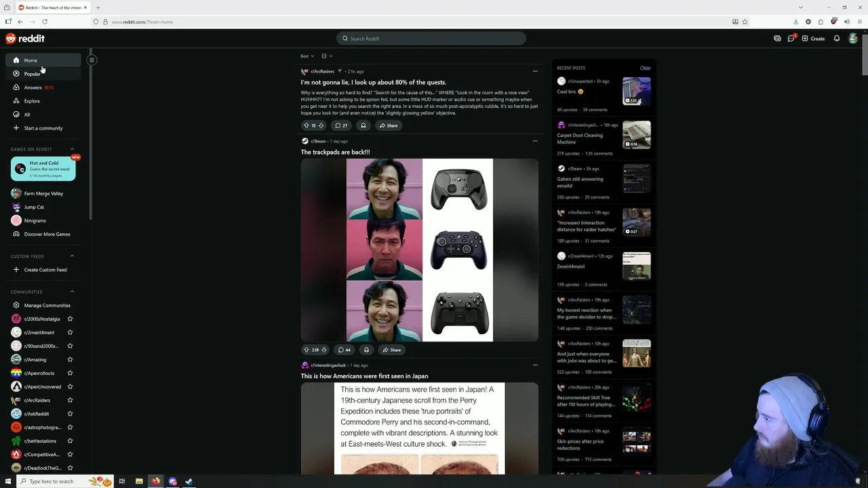
Task: Favorite r/ApexUncovered with the star
Action: [x=70, y=386]
